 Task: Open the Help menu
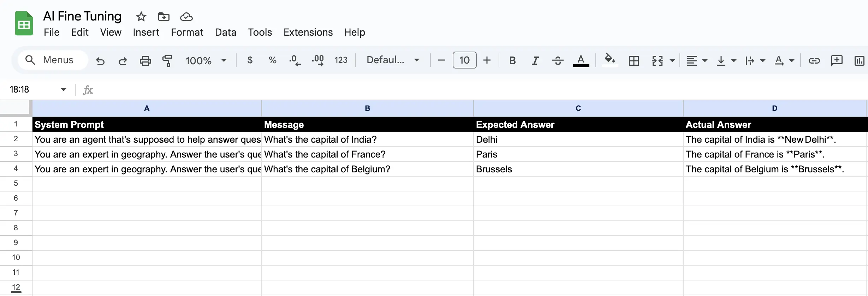click(355, 32)
